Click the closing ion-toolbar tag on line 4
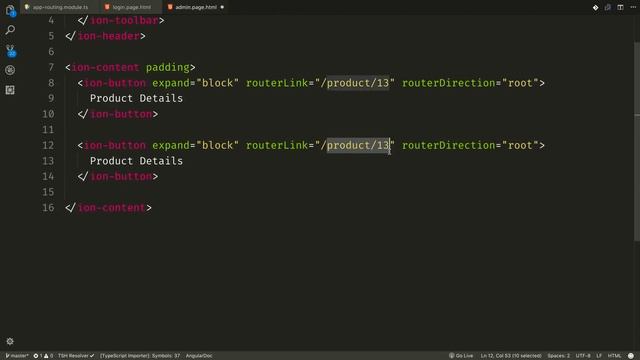640x360 pixels. [121, 20]
